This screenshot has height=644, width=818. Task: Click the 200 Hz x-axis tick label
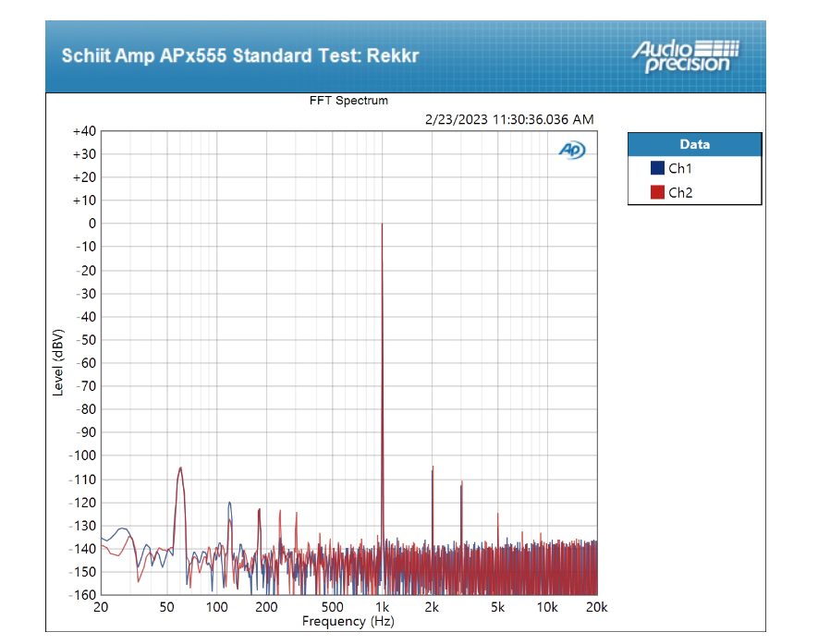(266, 607)
